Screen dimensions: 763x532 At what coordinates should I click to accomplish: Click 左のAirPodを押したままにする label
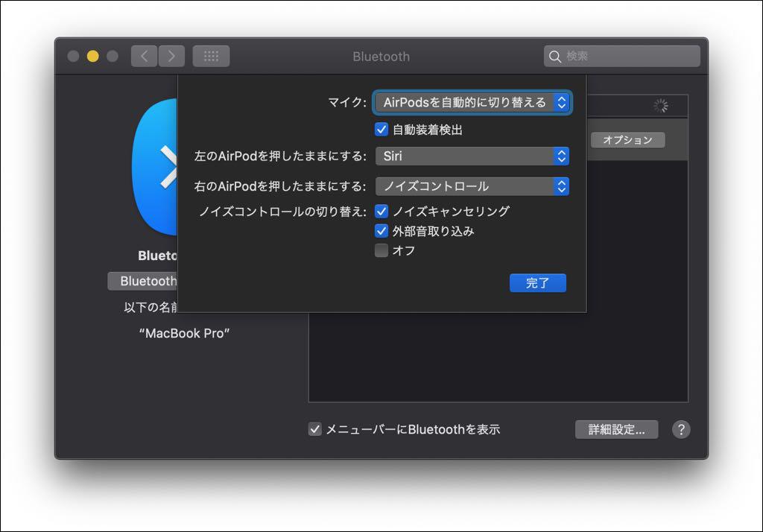coord(280,156)
